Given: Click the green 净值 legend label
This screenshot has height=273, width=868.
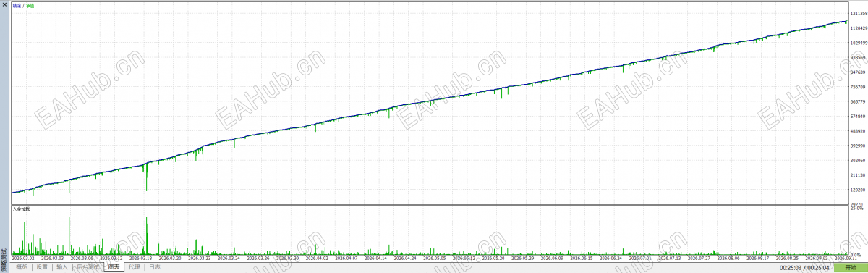Looking at the screenshot, I should point(30,6).
